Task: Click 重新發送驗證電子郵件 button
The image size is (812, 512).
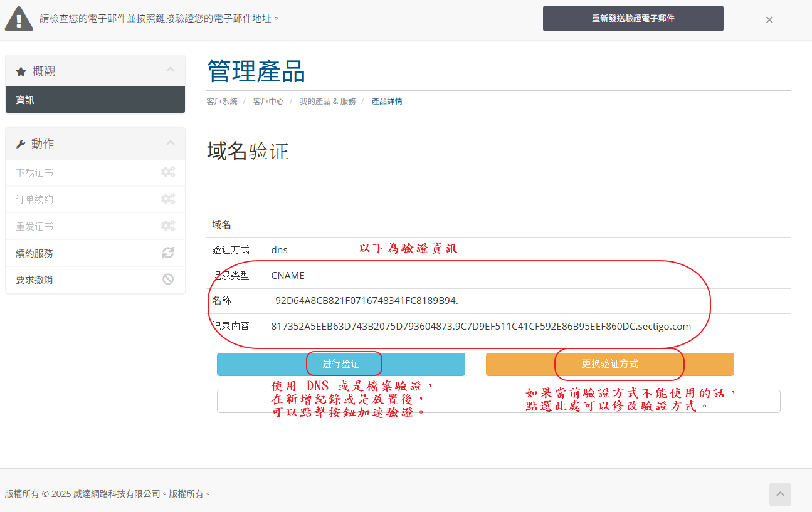Action: tap(633, 19)
